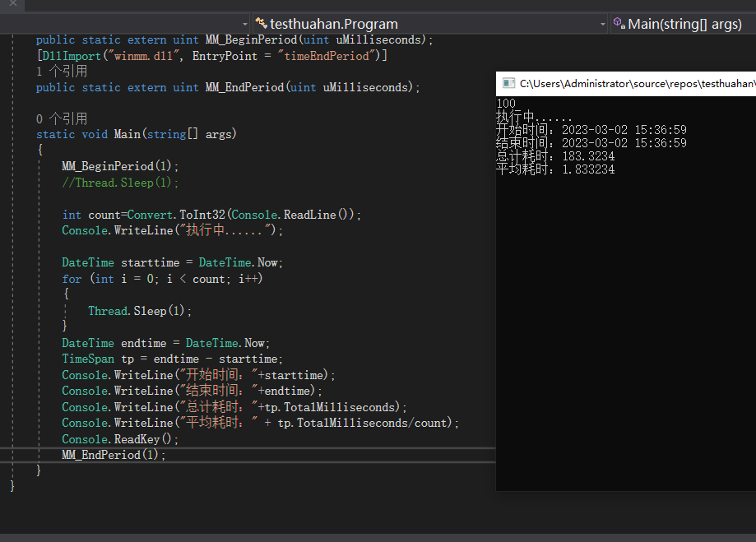Click the '100' input line in console
Viewport: 756px width, 542px height.
point(506,103)
